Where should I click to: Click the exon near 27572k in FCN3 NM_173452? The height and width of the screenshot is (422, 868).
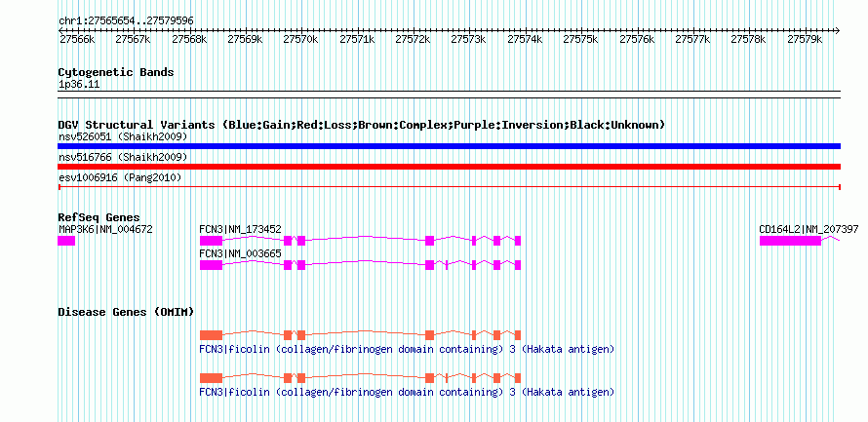[x=429, y=241]
